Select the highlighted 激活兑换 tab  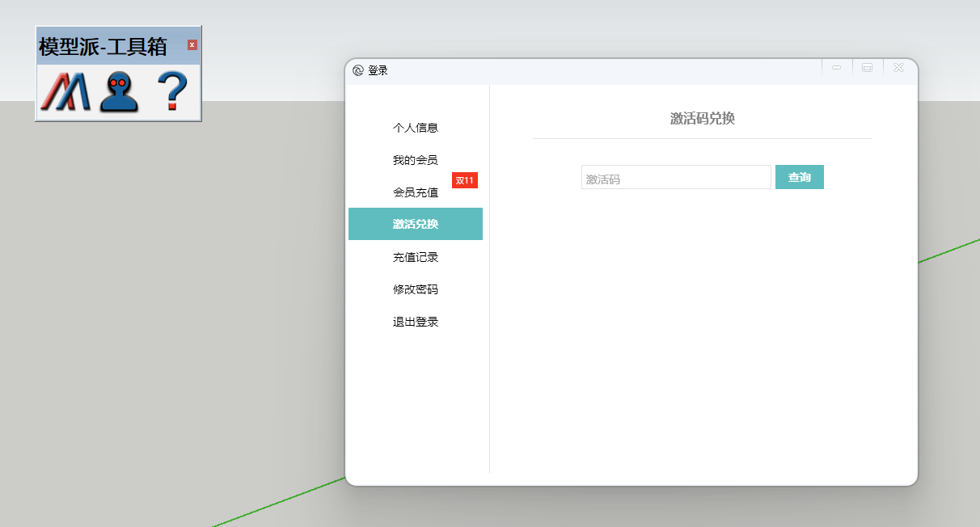pyautogui.click(x=415, y=224)
